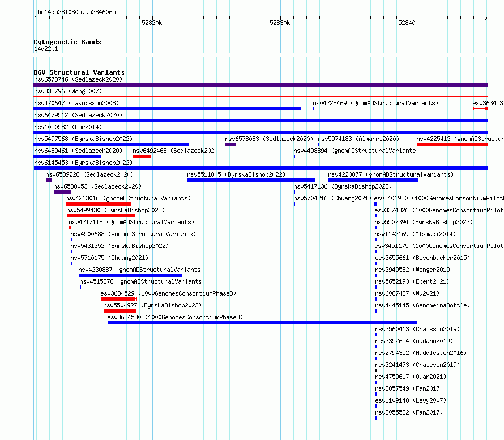Click nsv4220077 gnomADStructuralVariants label
This screenshot has width=504, height=440.
point(391,174)
